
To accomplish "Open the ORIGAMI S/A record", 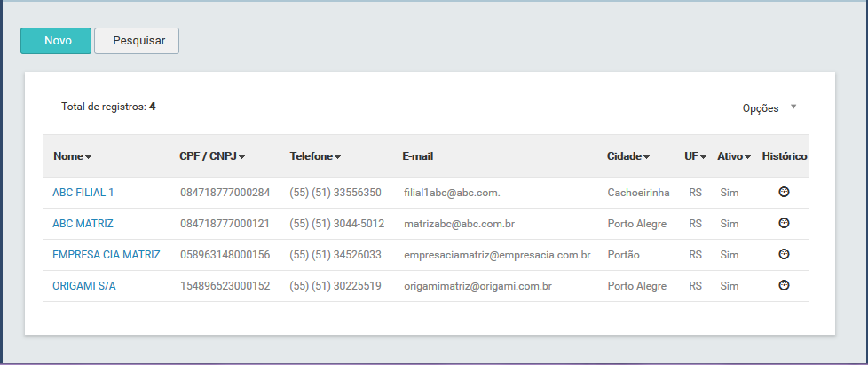I will coord(84,286).
